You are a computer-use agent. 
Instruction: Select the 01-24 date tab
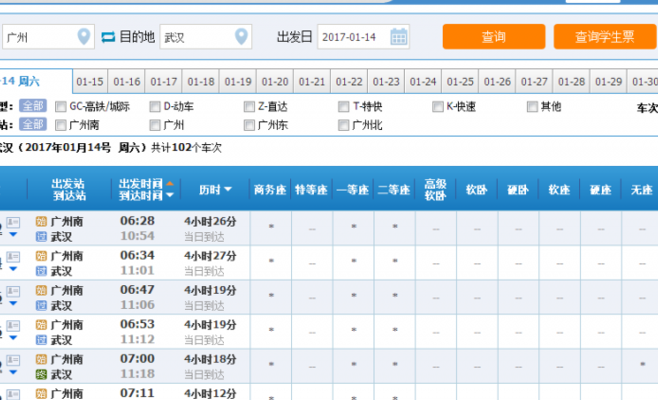(423, 81)
